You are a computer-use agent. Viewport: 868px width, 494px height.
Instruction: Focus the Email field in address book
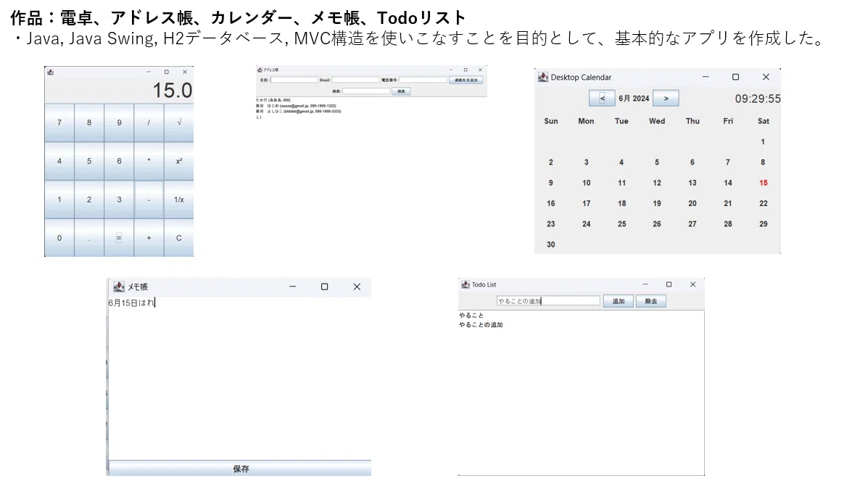[355, 80]
